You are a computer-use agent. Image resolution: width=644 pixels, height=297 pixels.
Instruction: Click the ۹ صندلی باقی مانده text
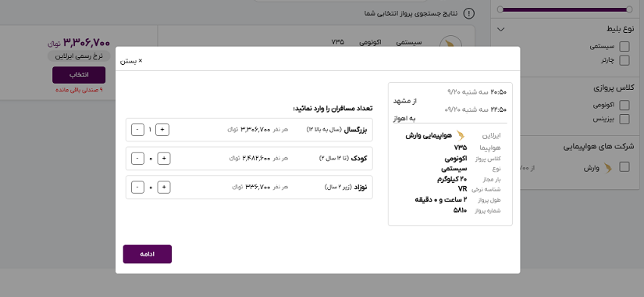tap(79, 90)
